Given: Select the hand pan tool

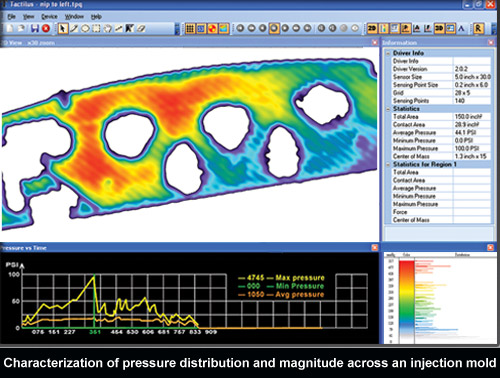Looking at the screenshot, I should tap(107, 29).
